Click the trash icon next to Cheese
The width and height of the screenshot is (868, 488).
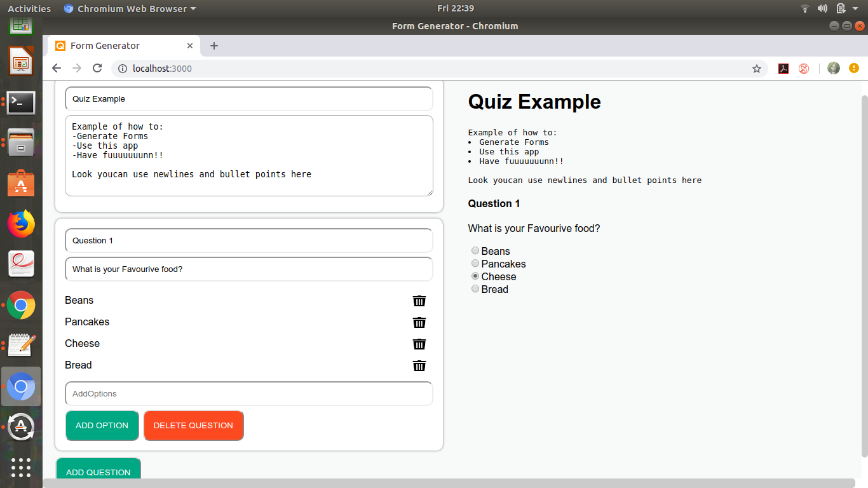tap(419, 344)
